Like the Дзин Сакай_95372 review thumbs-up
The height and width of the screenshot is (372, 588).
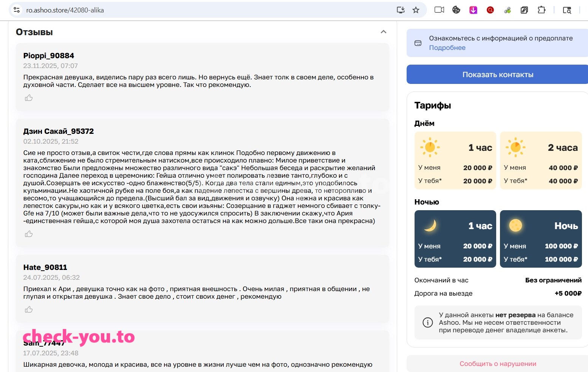tap(29, 234)
